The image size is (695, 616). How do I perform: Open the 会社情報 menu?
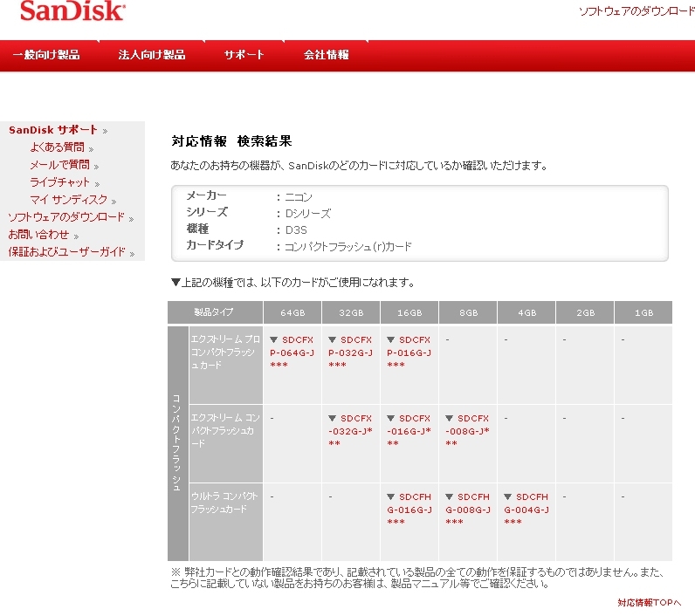coord(327,55)
